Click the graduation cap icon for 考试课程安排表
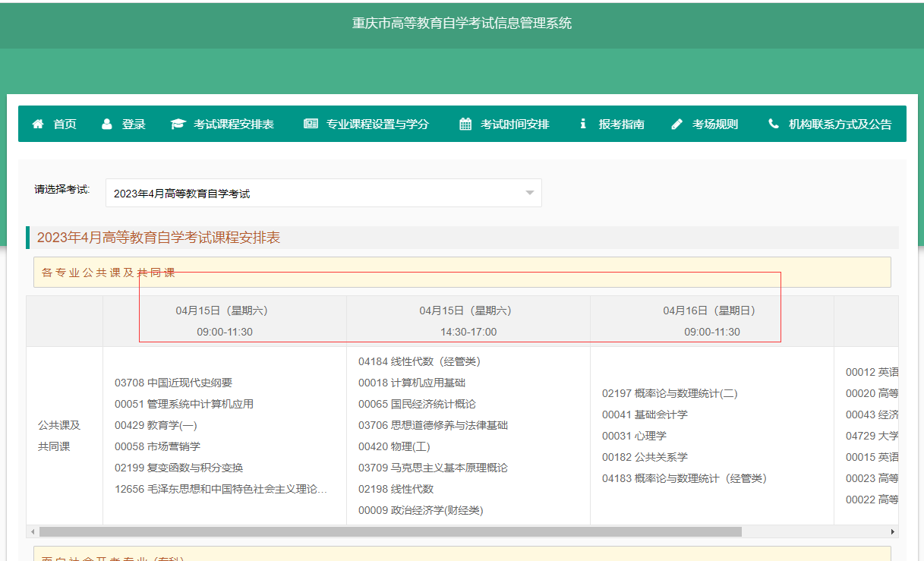 (178, 124)
